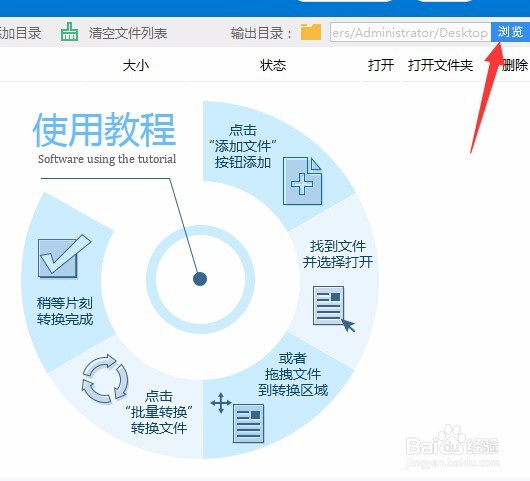The height and width of the screenshot is (481, 530).
Task: Click the blue 浏览 browse button
Action: click(510, 32)
